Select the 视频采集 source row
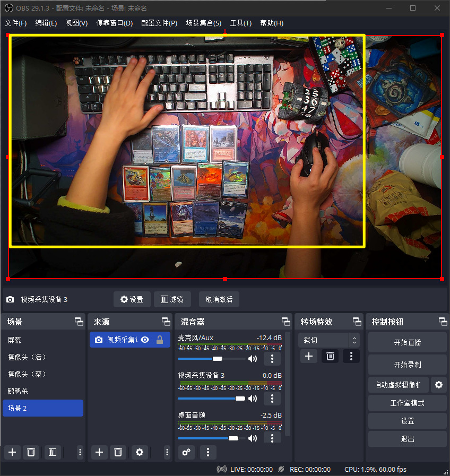Viewport: 450px width, 476px height. point(130,340)
